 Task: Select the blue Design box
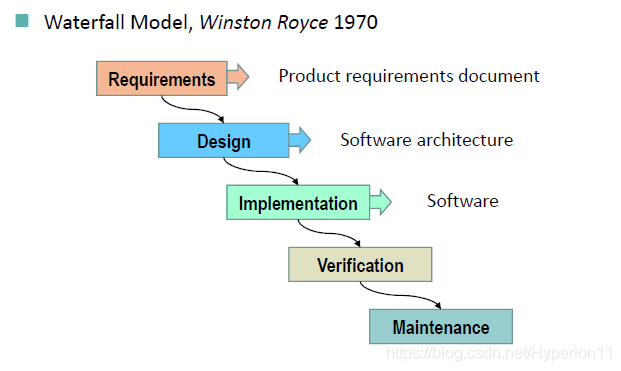pyautogui.click(x=223, y=141)
